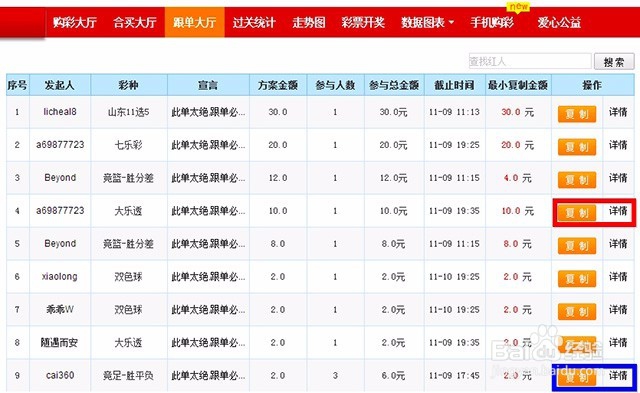This screenshot has width=640, height=393.
Task: Select initiator 随遇而安
Action: coord(59,343)
